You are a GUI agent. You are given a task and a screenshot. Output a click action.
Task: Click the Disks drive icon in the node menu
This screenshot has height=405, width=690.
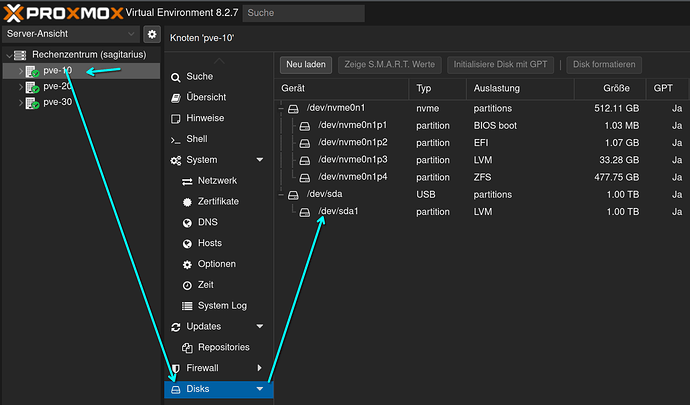point(176,389)
